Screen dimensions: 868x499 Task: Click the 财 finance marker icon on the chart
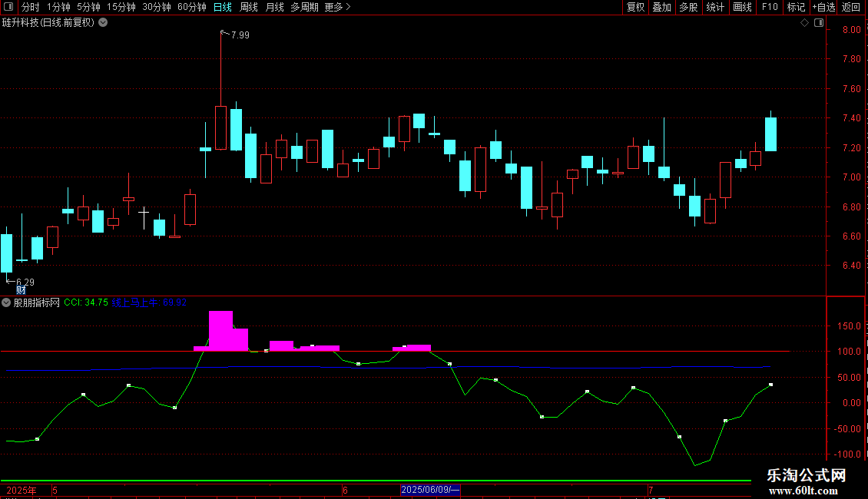[21, 290]
